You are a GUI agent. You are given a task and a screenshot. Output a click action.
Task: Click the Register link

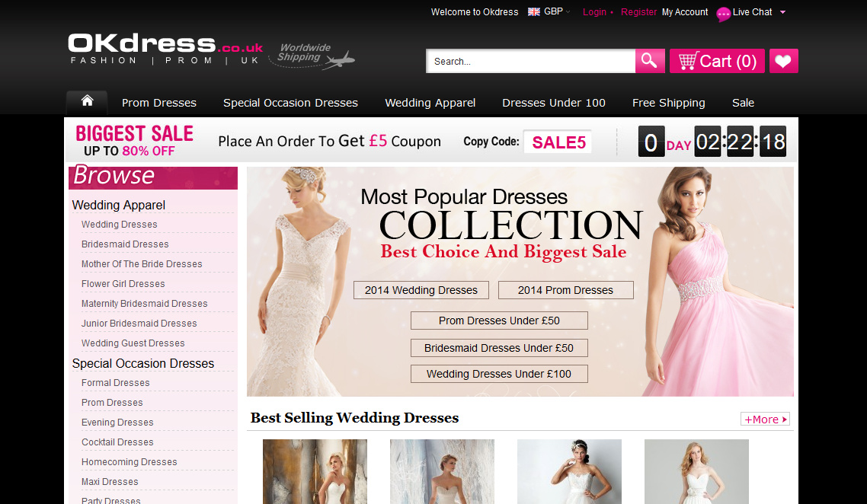coord(638,12)
